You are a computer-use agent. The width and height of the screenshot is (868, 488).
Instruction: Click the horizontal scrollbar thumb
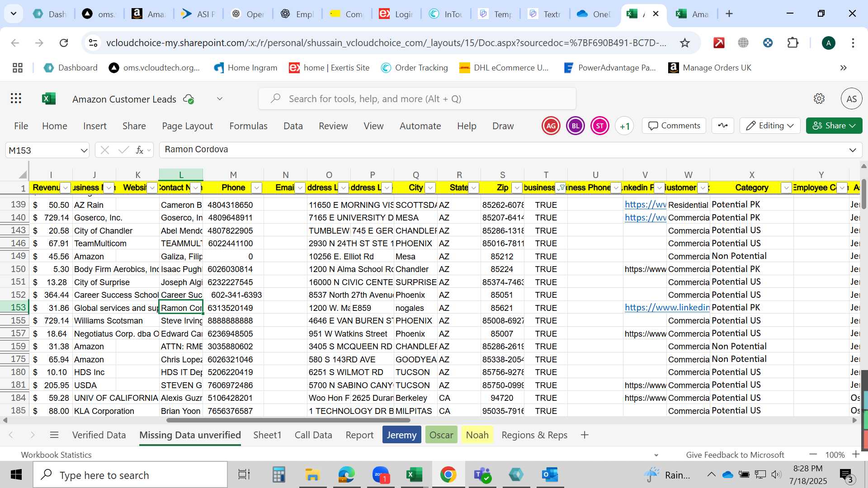click(288, 420)
